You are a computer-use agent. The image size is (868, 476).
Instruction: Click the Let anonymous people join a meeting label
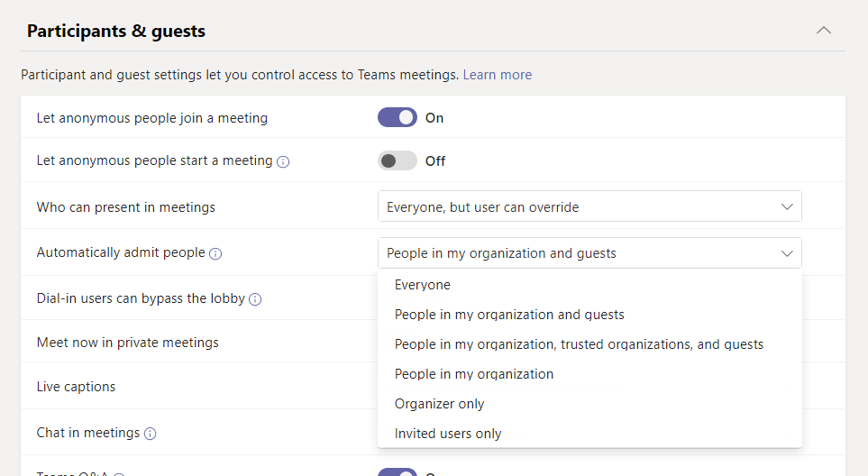click(152, 118)
